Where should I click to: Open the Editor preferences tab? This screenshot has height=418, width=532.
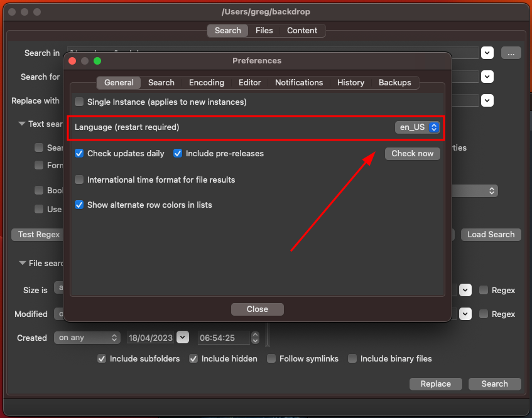(250, 82)
